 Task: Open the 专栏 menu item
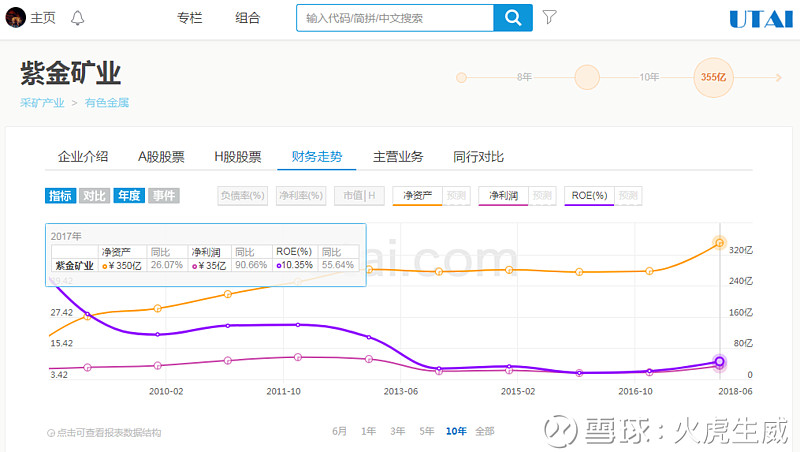coord(189,18)
